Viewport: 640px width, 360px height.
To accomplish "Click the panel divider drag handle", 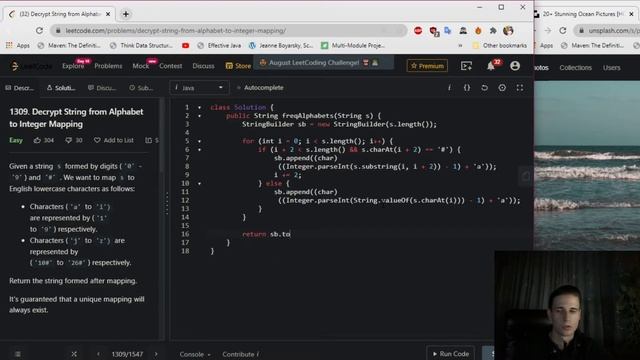I will coord(167,203).
